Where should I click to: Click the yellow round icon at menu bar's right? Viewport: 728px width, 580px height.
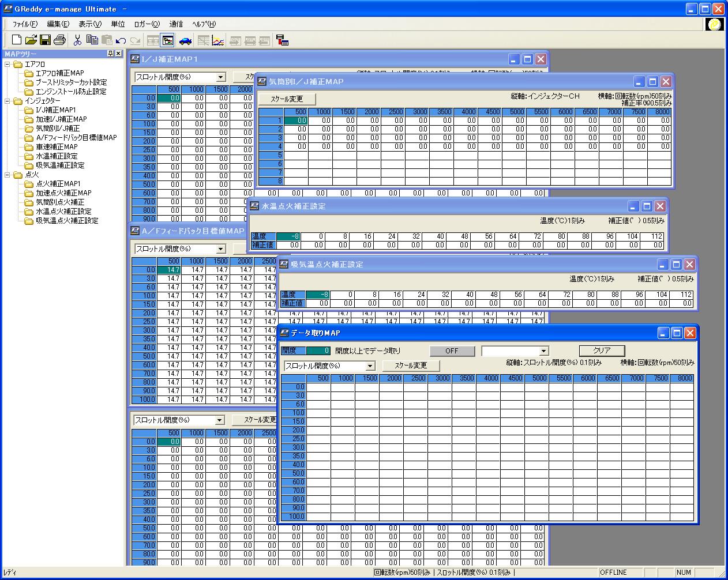click(715, 24)
